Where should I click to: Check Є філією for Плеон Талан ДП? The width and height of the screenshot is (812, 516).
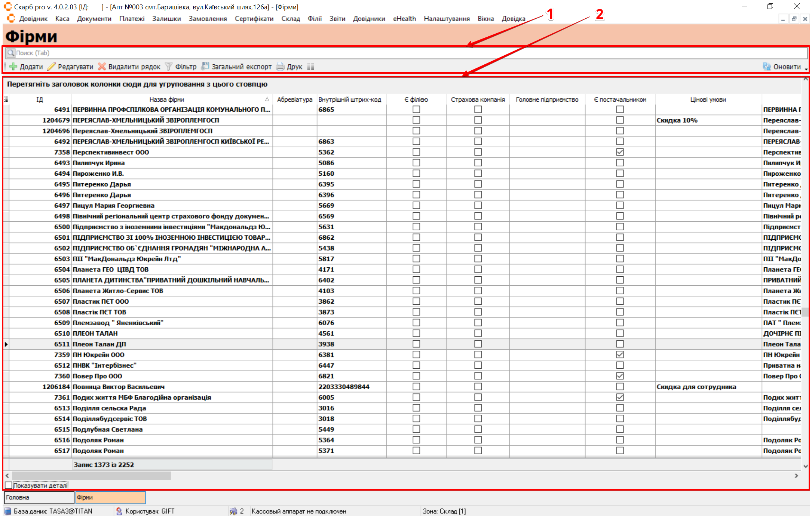click(416, 344)
